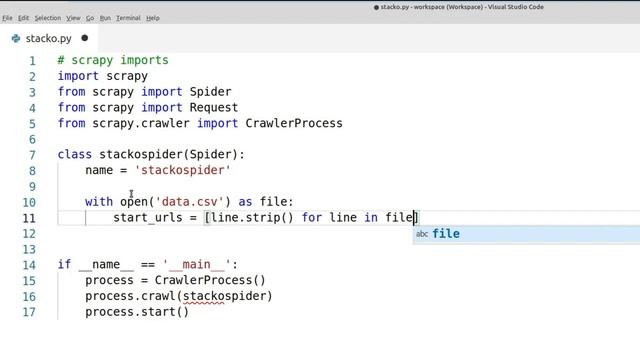Click 'start_urls' on line 11

click(148, 218)
